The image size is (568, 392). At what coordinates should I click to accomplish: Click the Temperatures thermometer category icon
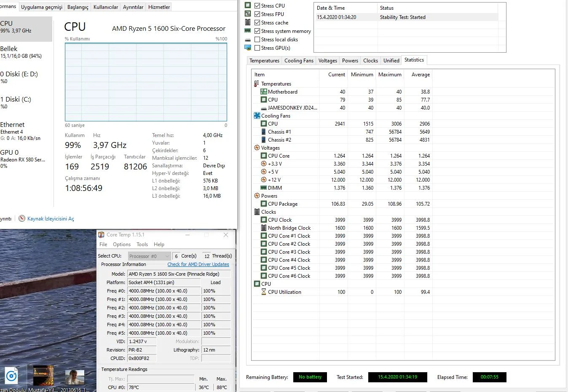[257, 84]
